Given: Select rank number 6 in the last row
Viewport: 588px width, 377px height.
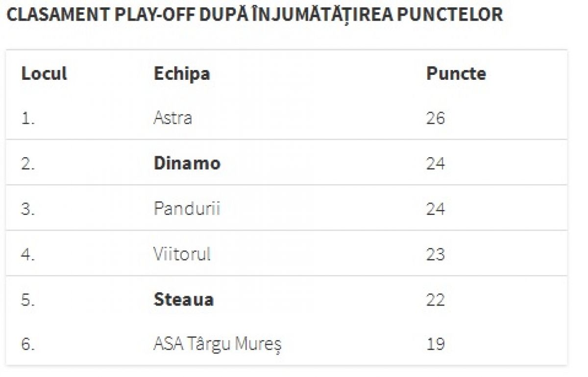Looking at the screenshot, I should 28,344.
